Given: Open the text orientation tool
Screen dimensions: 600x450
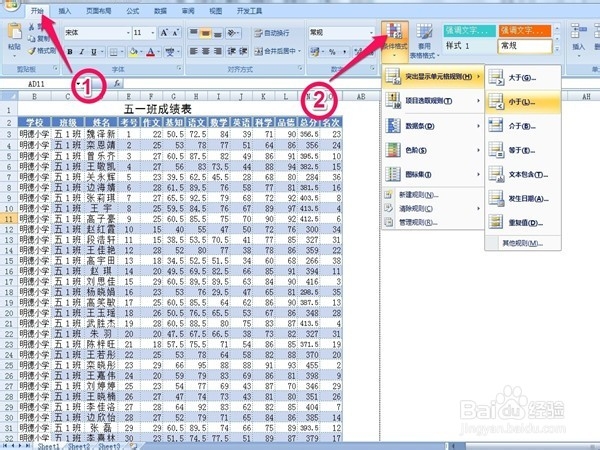Looking at the screenshot, I should point(233,33).
